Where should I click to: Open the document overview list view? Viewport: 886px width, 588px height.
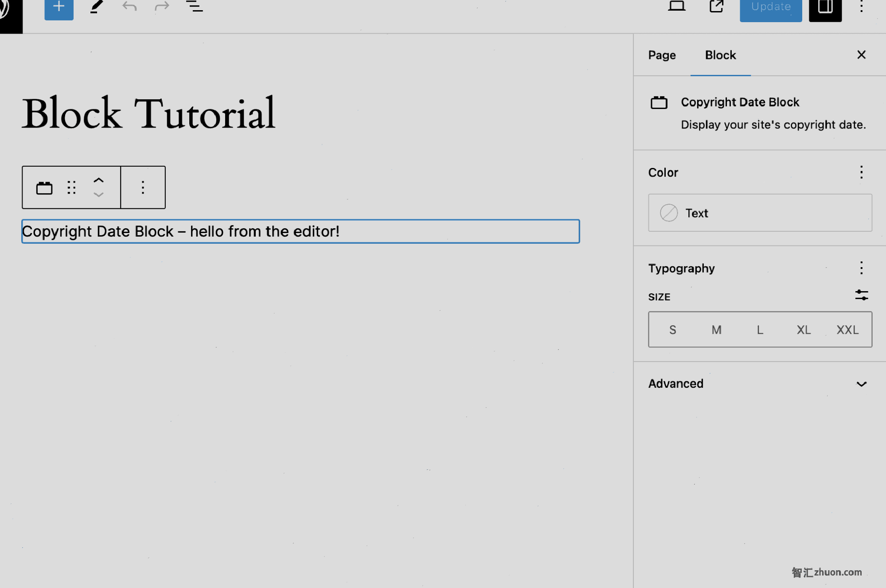pos(194,6)
